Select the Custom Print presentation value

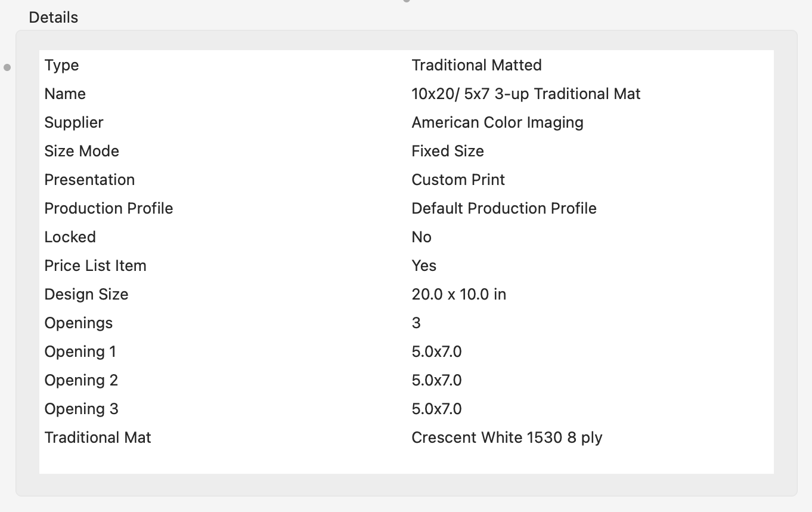[x=458, y=180]
